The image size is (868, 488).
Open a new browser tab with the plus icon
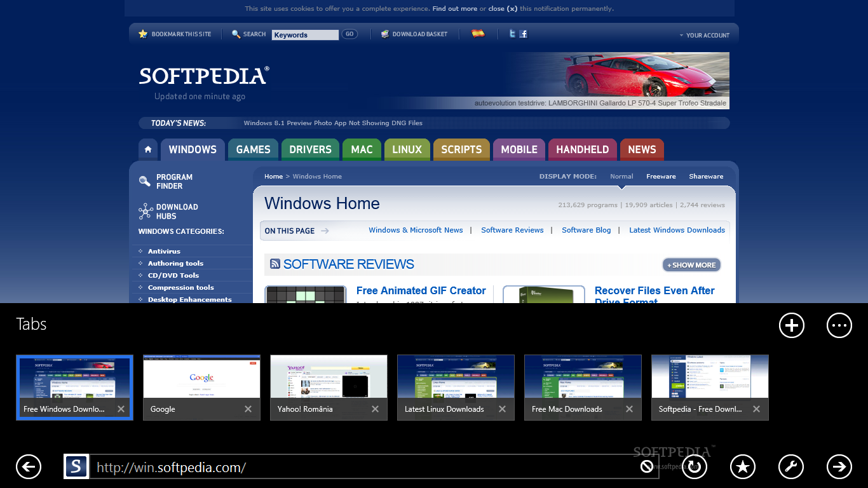click(x=791, y=325)
